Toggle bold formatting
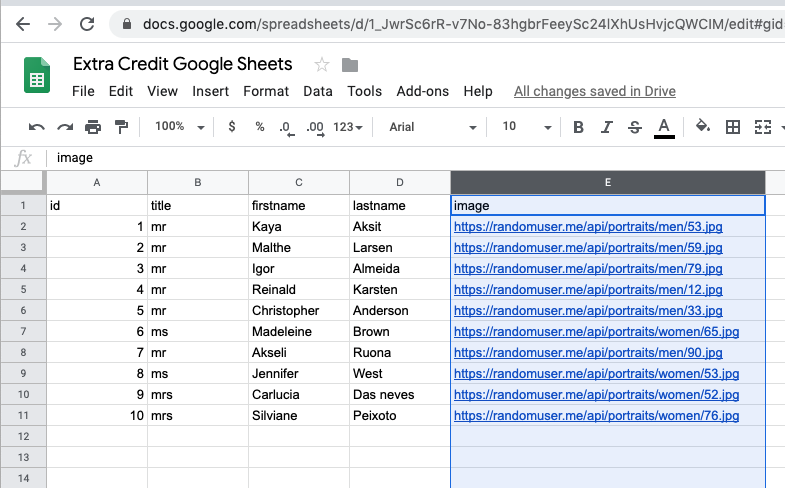This screenshot has width=785, height=488. pos(579,127)
